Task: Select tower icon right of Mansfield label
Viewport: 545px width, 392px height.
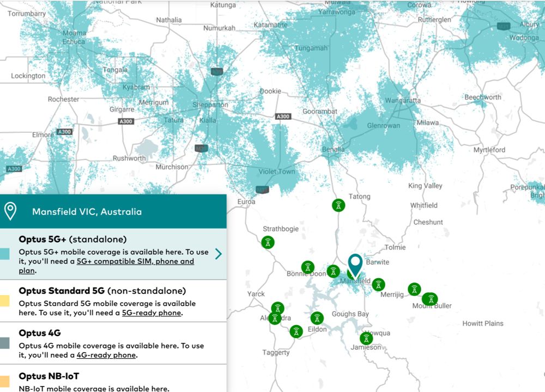Action: point(378,285)
